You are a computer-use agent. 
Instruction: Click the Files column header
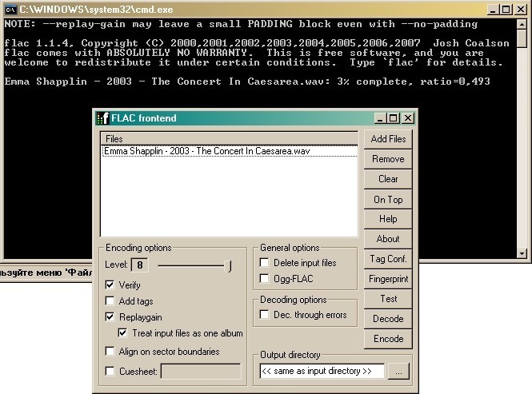[230, 139]
